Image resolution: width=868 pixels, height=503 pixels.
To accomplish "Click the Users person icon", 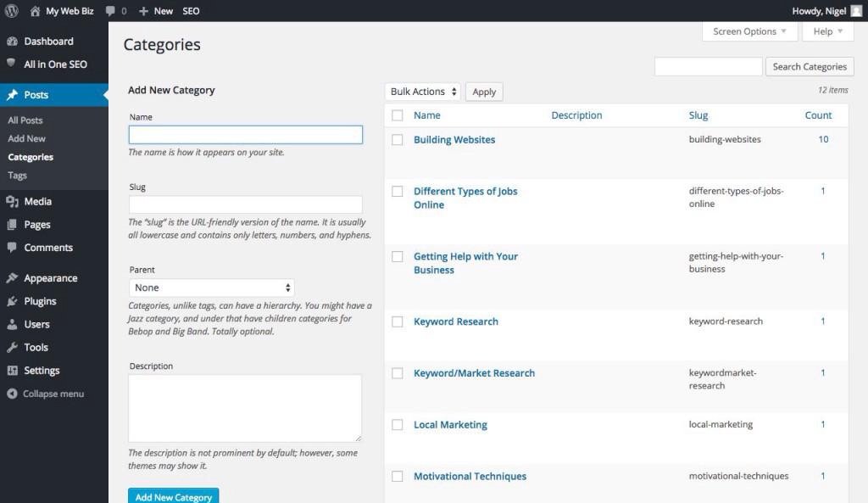I will [12, 324].
